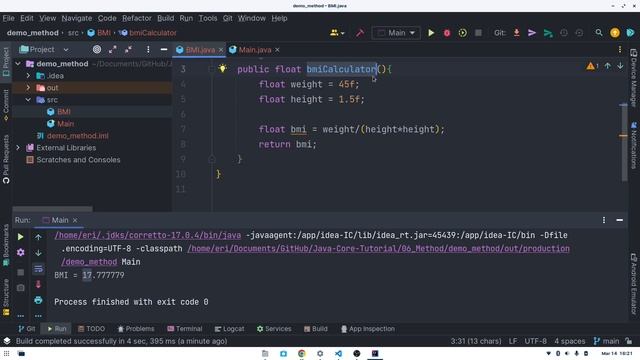Open the Problems tool window
The image size is (640, 360).
point(136,329)
